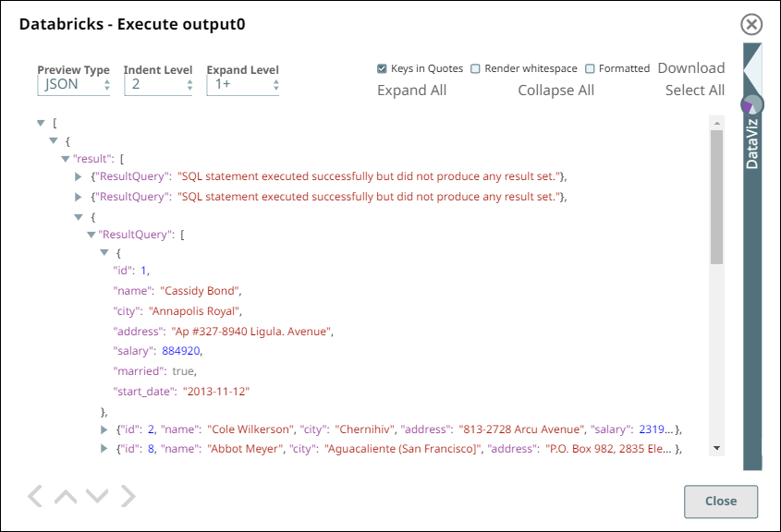Click the up chevron navigation arrow
Viewport: 781px width, 532px height.
(x=65, y=496)
